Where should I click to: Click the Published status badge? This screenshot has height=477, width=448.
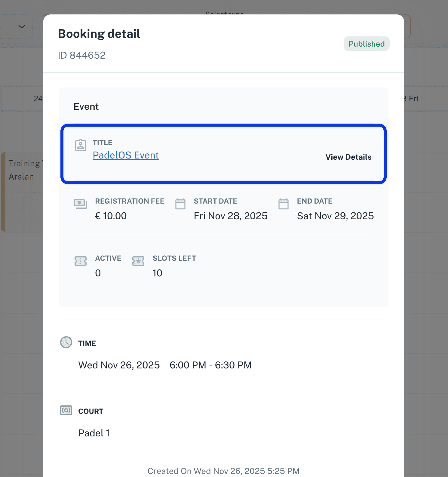click(x=366, y=44)
